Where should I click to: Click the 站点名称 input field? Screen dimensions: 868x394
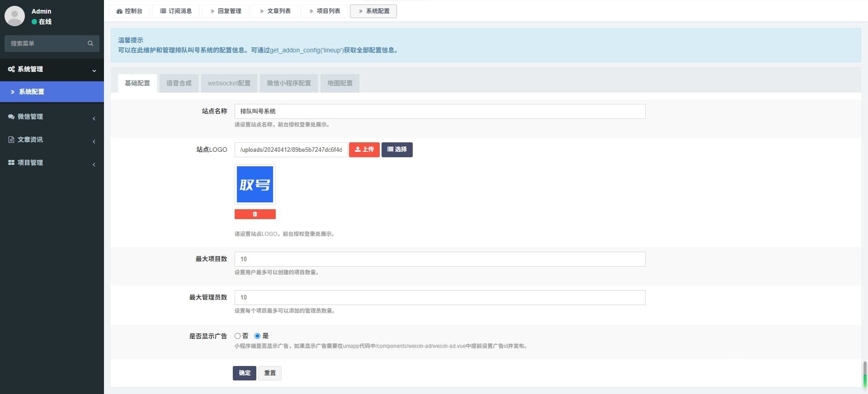(439, 111)
